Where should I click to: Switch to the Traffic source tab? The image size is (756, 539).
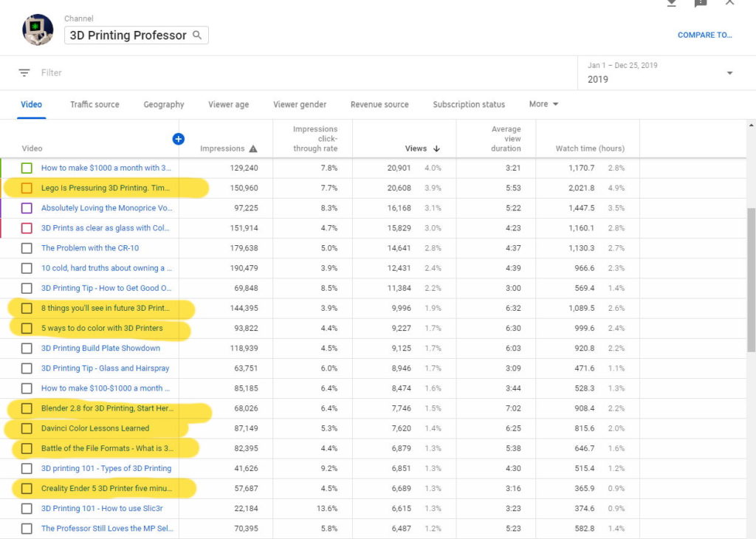point(94,104)
